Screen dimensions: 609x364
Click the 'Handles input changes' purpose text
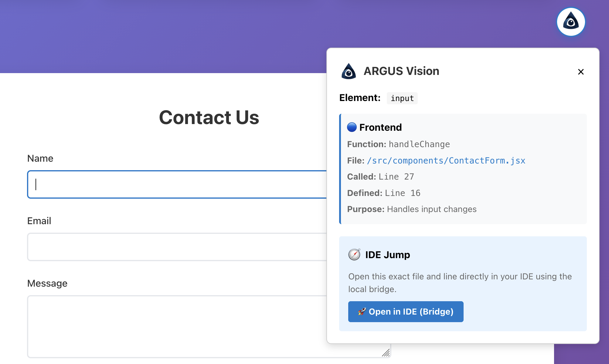click(432, 209)
